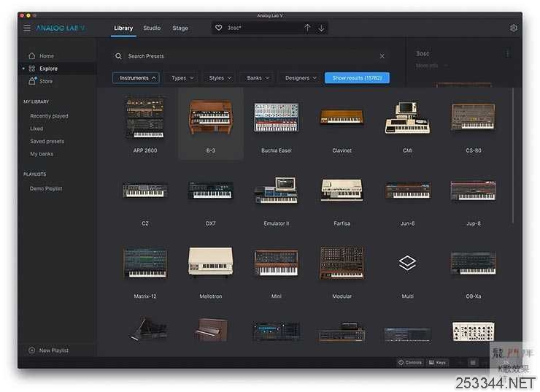Screen dimensions: 540x392
Task: Open the grand piano instrument thumbnail
Action: click(x=148, y=329)
